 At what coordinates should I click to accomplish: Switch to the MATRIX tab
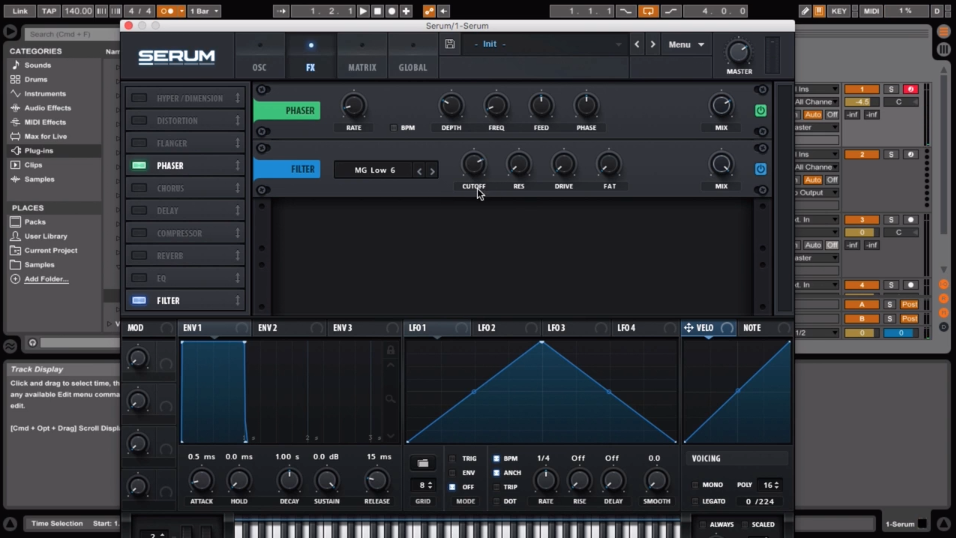tap(362, 57)
